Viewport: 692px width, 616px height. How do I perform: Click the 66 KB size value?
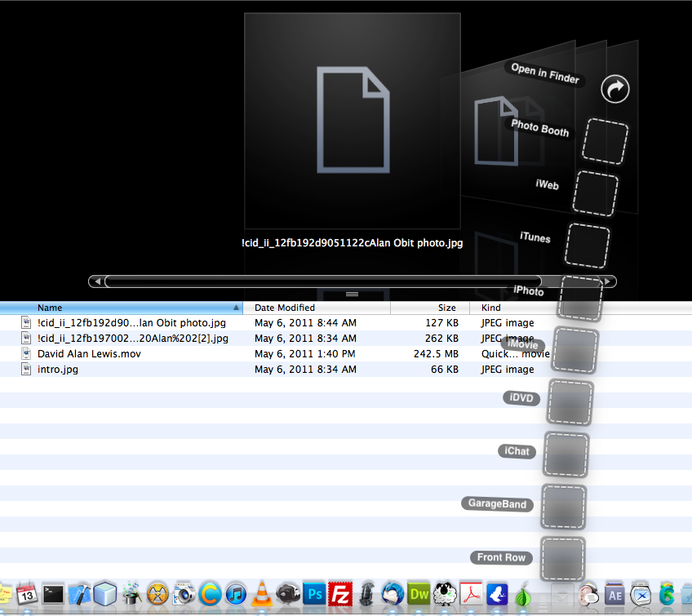pos(445,370)
